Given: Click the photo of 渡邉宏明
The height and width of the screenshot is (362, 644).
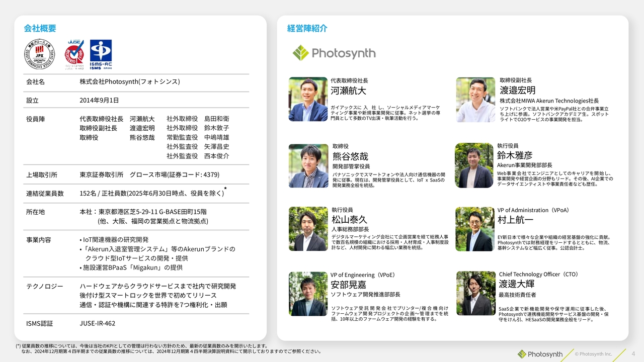Looking at the screenshot, I should pyautogui.click(x=475, y=100).
